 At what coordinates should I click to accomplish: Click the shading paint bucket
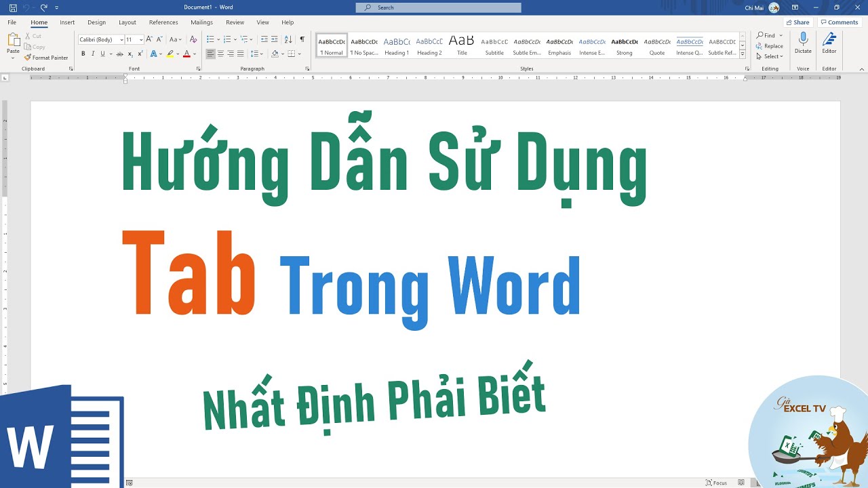pos(274,54)
